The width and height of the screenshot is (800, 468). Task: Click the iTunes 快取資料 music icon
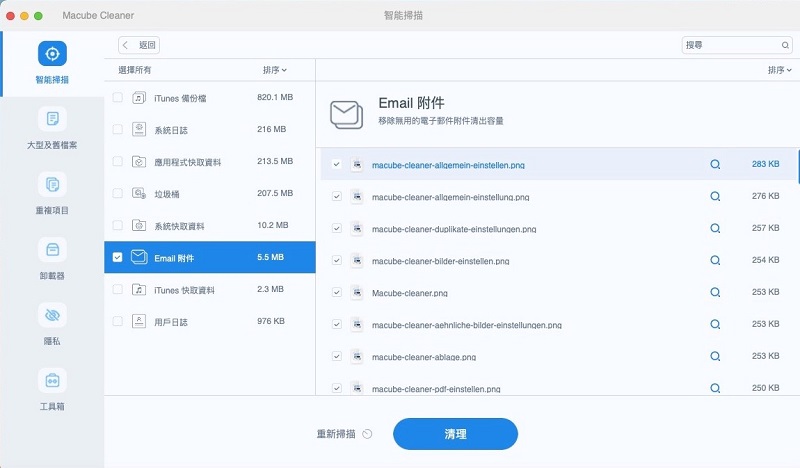tap(139, 289)
